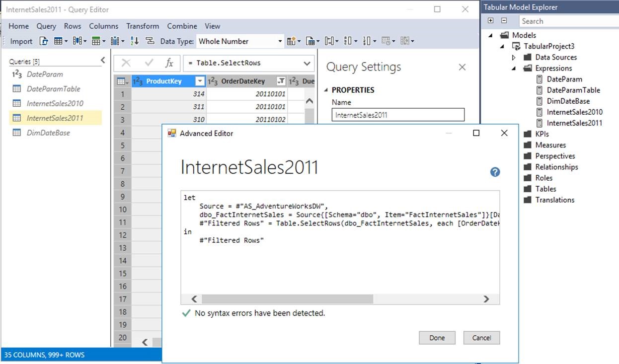The image size is (619, 364).
Task: Select the DimDateBase query in Queries list
Action: tap(56, 133)
